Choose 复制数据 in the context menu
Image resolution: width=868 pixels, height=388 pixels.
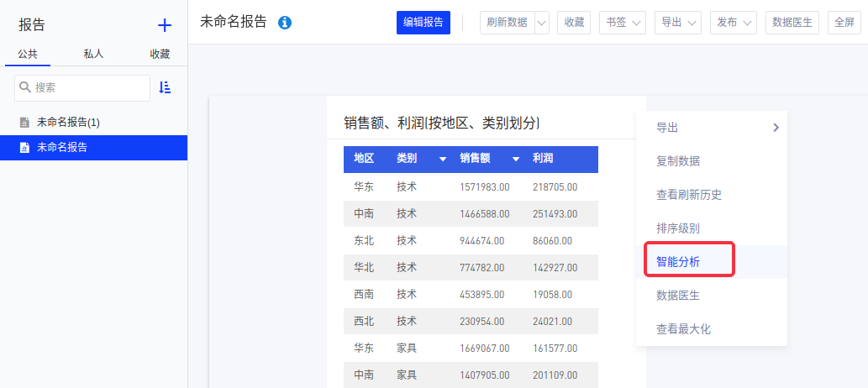coord(678,161)
